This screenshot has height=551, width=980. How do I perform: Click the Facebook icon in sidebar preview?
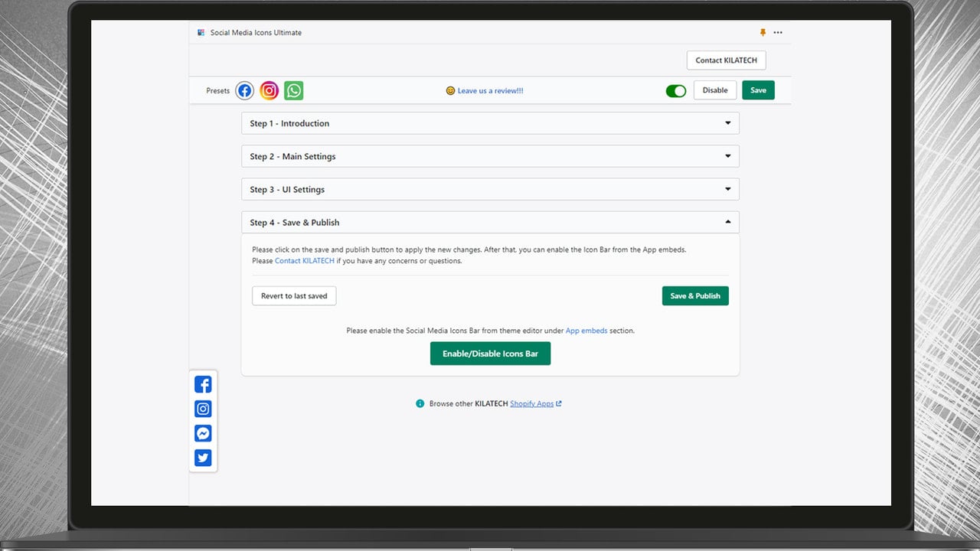(x=203, y=384)
